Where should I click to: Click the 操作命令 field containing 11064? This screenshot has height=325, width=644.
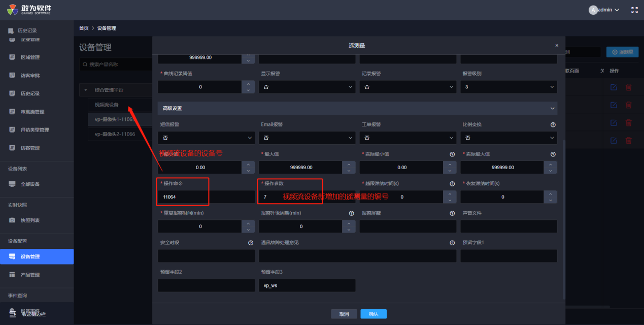click(206, 197)
